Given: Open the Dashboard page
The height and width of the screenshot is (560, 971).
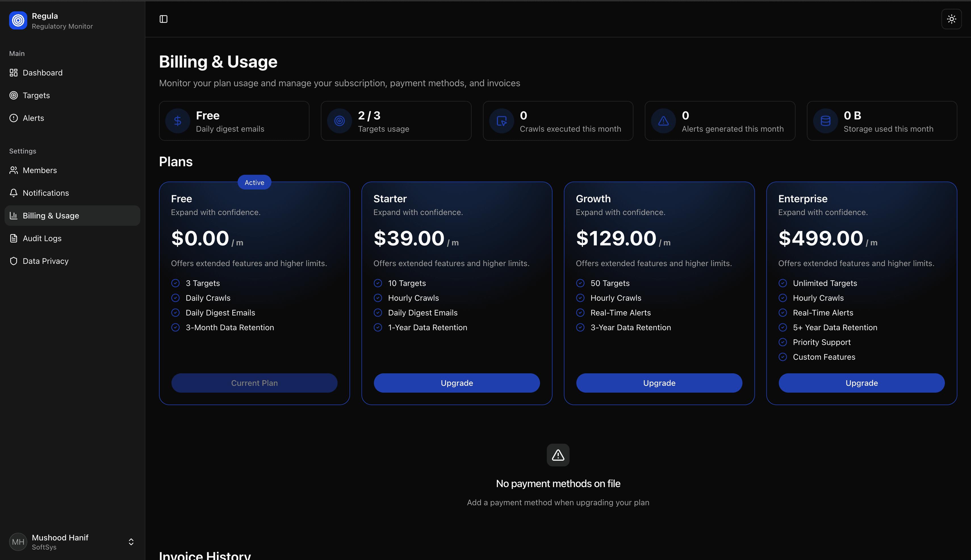Looking at the screenshot, I should coord(42,73).
